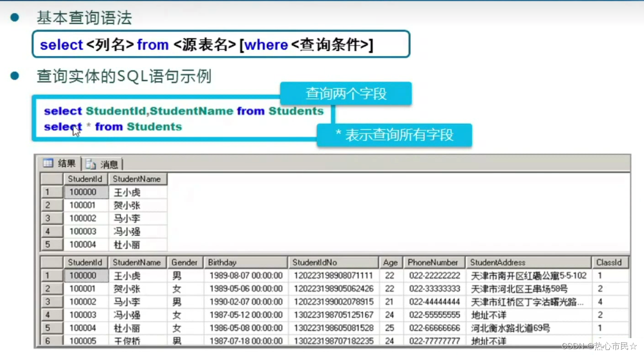Select the StudentIdNo column header
644x355 pixels.
[333, 262]
